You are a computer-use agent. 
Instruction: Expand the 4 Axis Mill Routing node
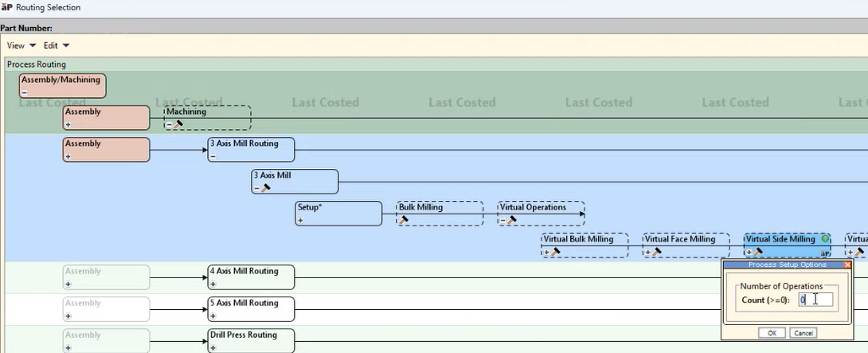pos(213,284)
